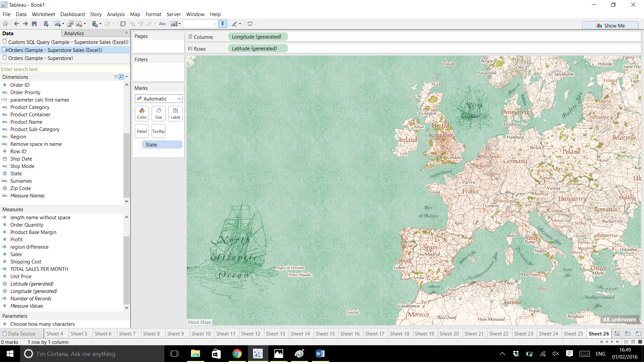The image size is (644, 362).
Task: Open the Analysis menu
Action: pos(116,14)
